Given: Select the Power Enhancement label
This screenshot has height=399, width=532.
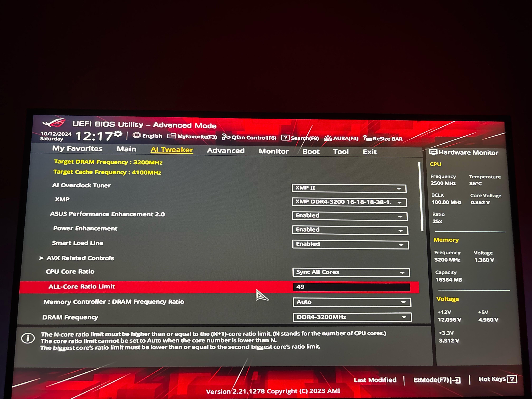Looking at the screenshot, I should click(x=85, y=228).
